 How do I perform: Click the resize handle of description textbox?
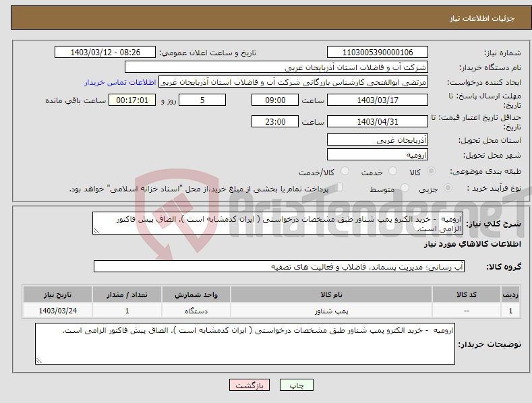pos(96,230)
